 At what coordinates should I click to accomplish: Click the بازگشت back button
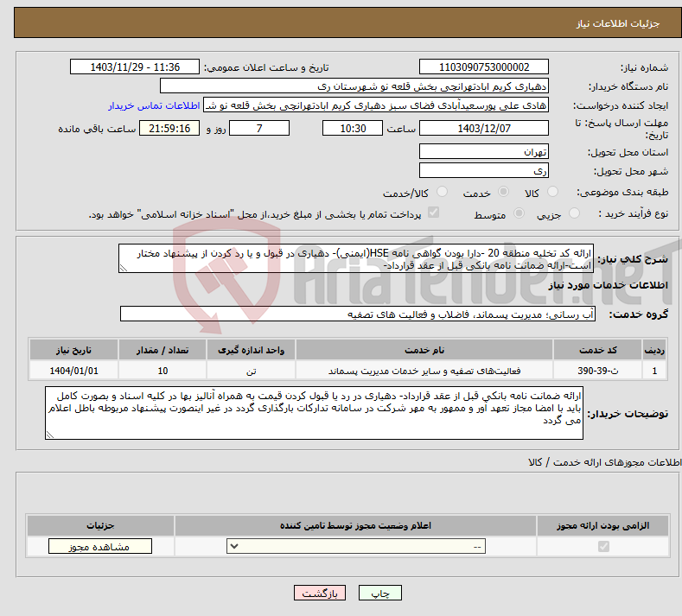[x=320, y=594]
